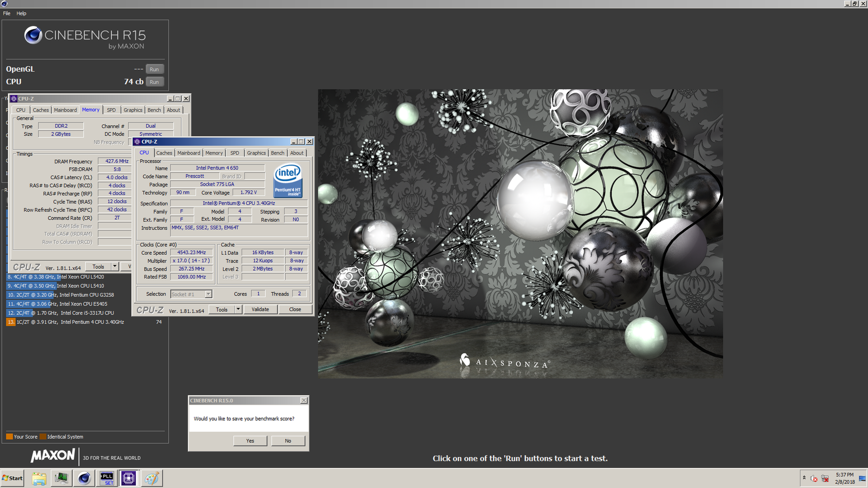The width and height of the screenshot is (868, 488).
Task: Click processor Name field Intel Pentium 4 650
Action: (x=217, y=168)
